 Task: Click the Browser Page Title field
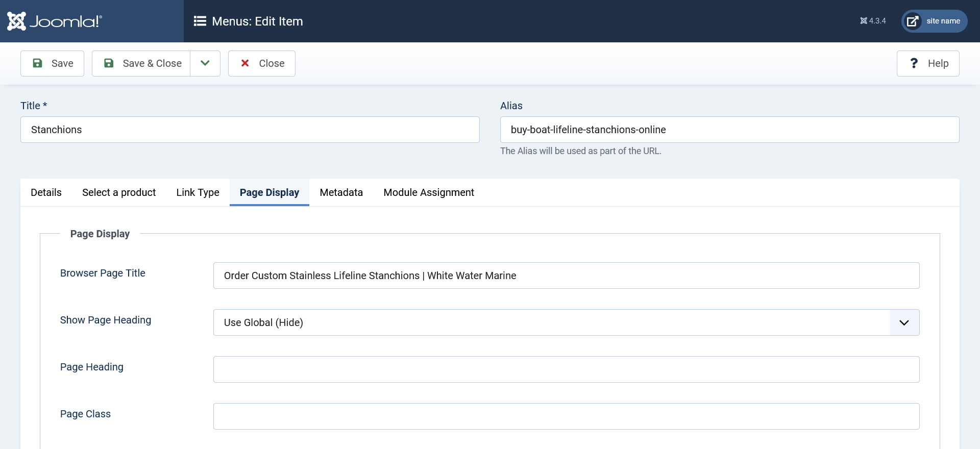tap(566, 276)
